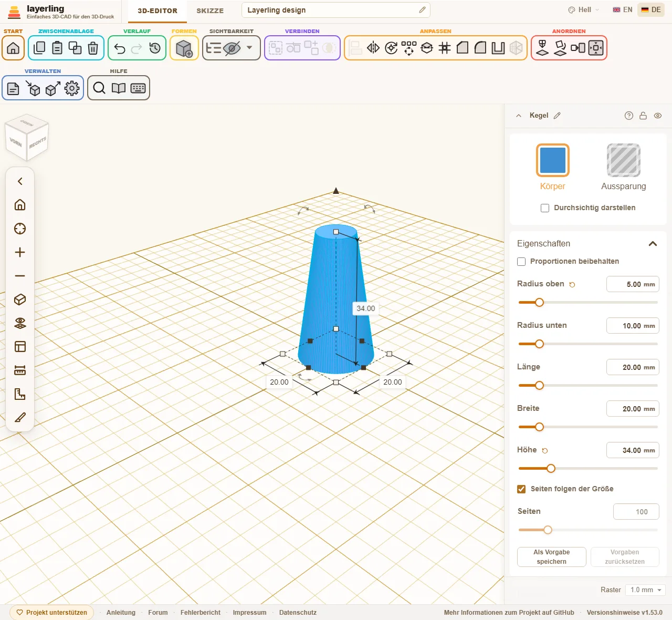Check Proportionen beibehalten
Viewport: 672px width, 620px height.
point(521,262)
